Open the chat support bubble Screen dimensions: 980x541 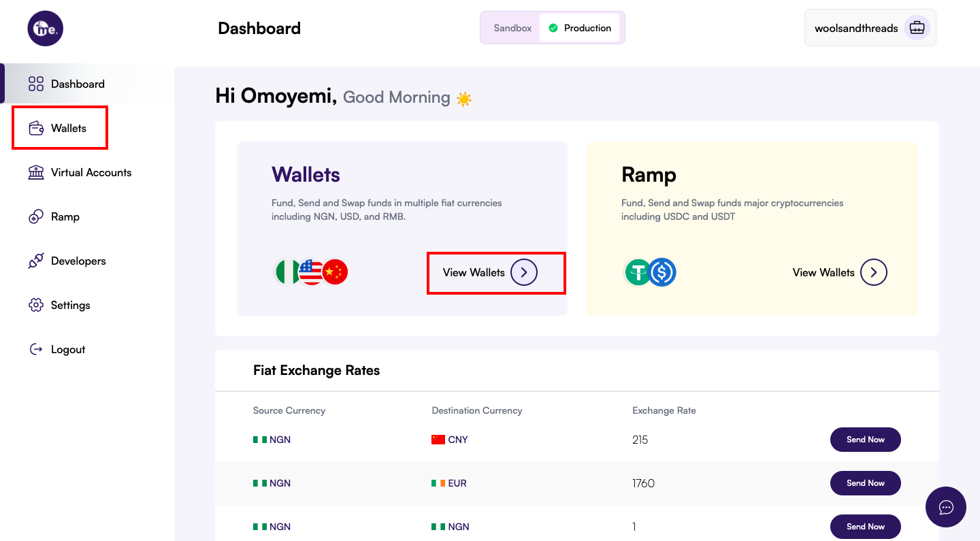(x=946, y=507)
